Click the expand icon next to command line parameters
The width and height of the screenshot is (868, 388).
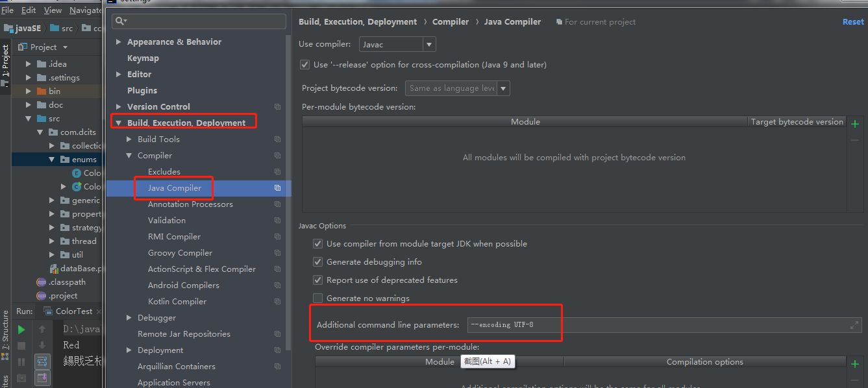click(x=853, y=325)
